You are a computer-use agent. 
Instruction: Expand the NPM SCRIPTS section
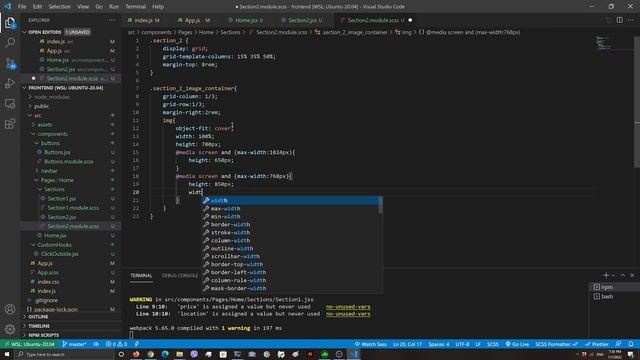pyautogui.click(x=43, y=335)
